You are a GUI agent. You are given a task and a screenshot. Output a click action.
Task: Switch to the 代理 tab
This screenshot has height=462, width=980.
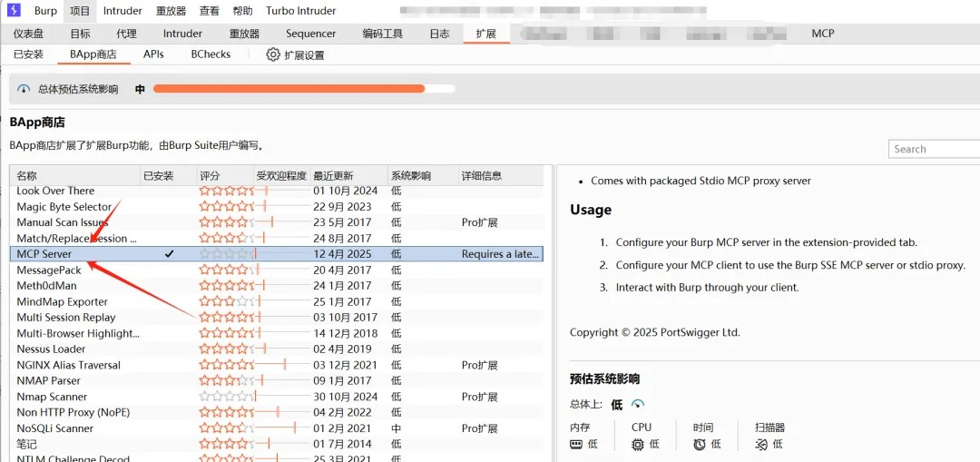127,34
